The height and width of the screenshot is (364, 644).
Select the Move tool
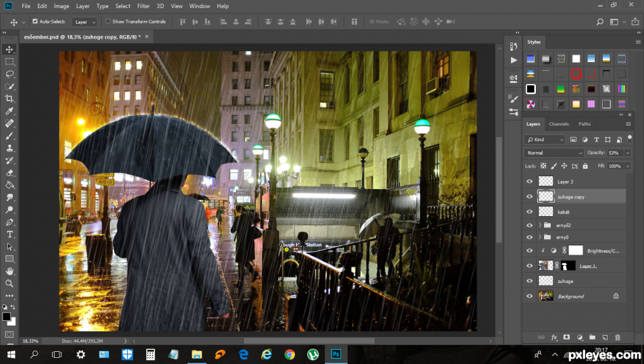click(9, 49)
